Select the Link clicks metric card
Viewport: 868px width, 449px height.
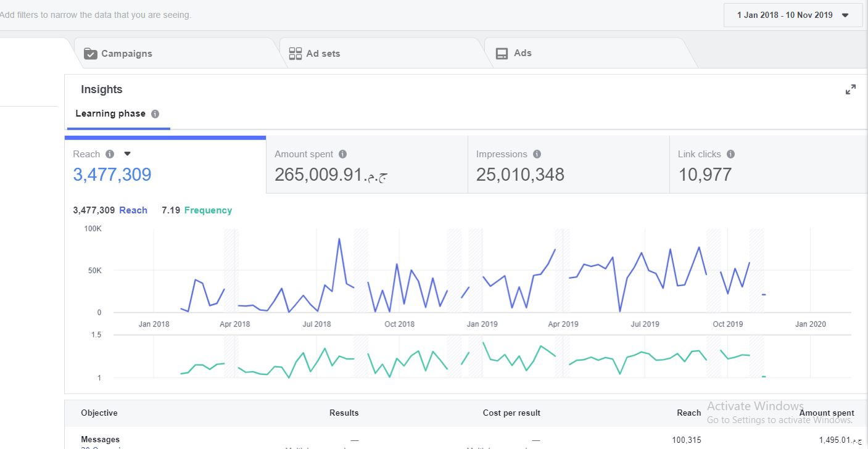(x=769, y=165)
